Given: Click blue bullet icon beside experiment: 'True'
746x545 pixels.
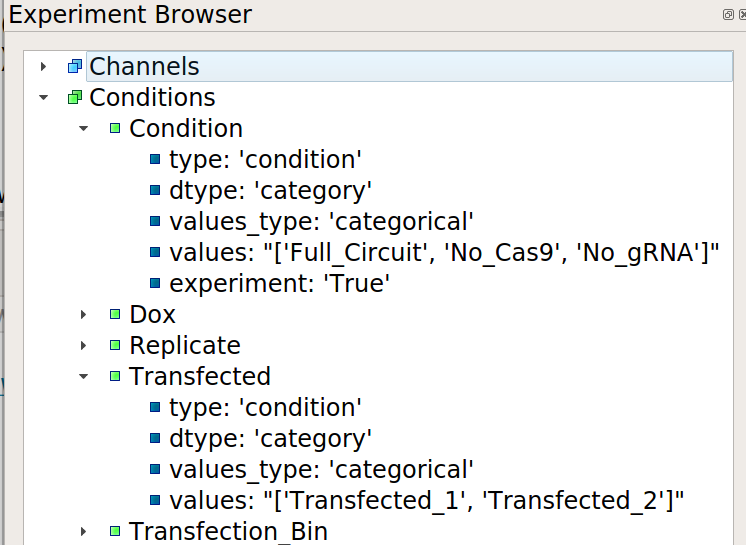Looking at the screenshot, I should click(x=155, y=283).
